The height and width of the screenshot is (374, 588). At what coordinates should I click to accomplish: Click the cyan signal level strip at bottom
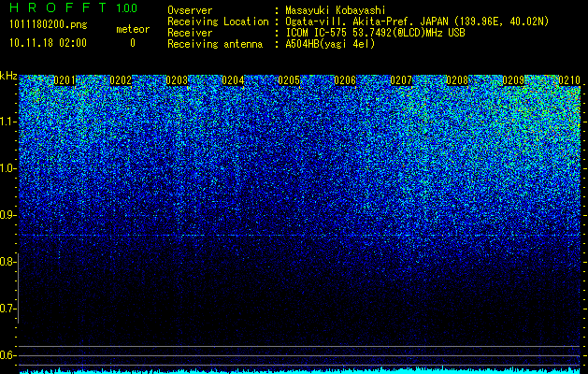point(300,371)
